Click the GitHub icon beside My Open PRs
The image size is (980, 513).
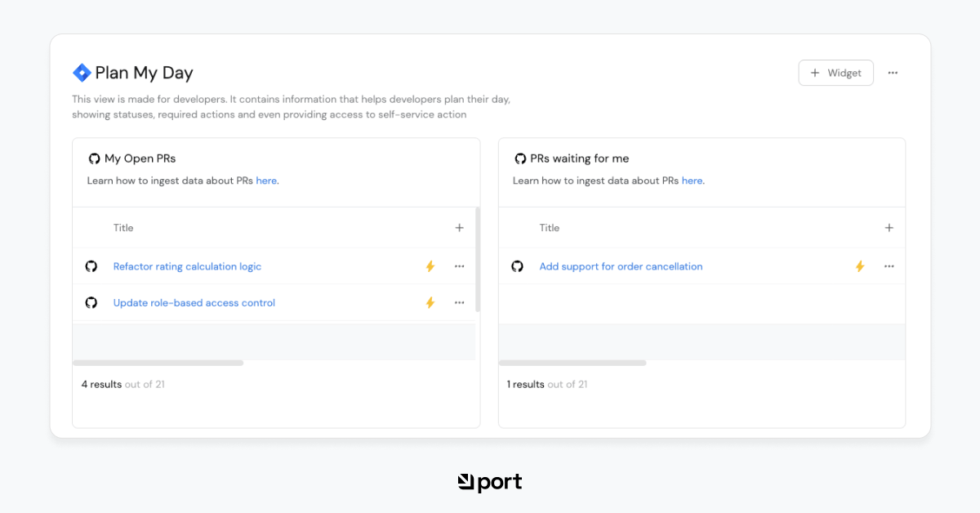click(x=94, y=158)
